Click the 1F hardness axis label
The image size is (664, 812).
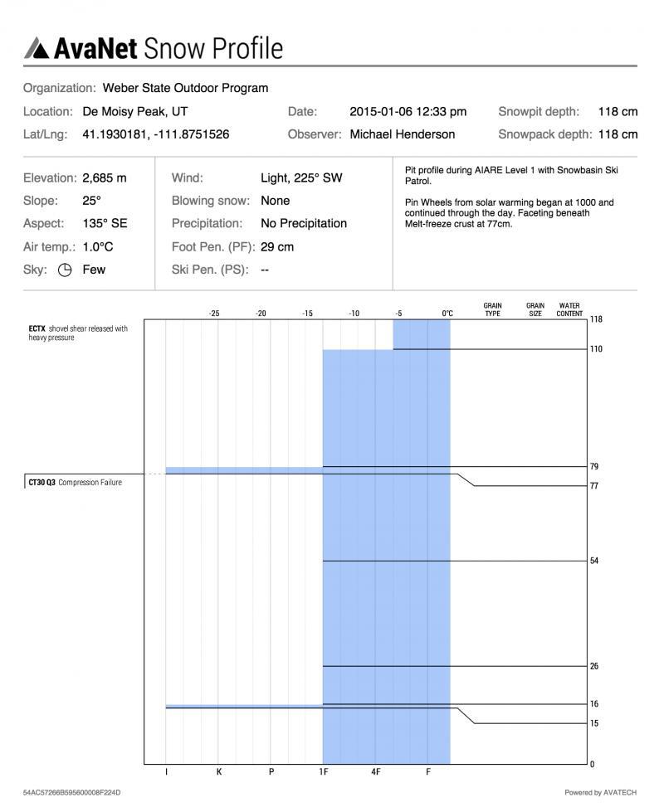[x=324, y=772]
